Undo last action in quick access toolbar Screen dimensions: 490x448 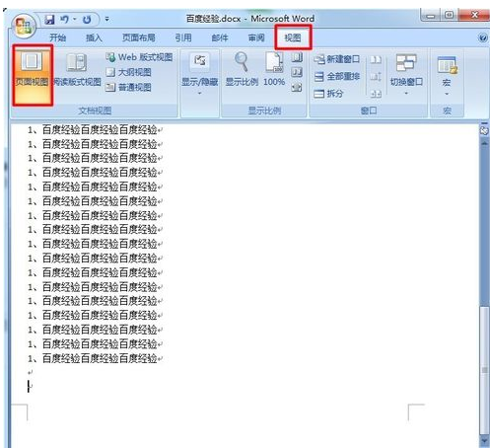coord(65,20)
